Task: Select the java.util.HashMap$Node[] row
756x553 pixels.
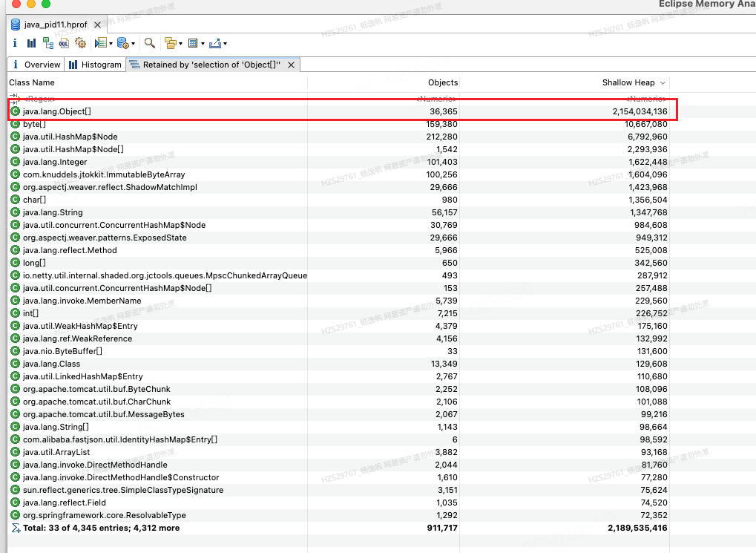Action: point(338,149)
